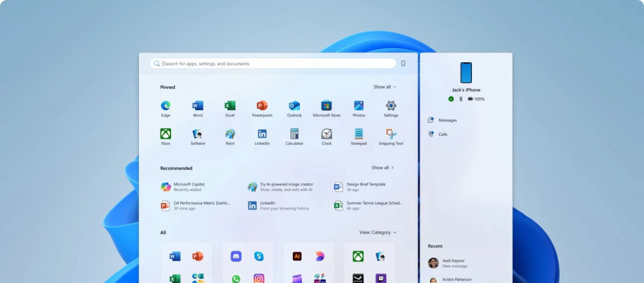The image size is (644, 283).
Task: Open the Microsoft Store icon
Action: click(326, 106)
